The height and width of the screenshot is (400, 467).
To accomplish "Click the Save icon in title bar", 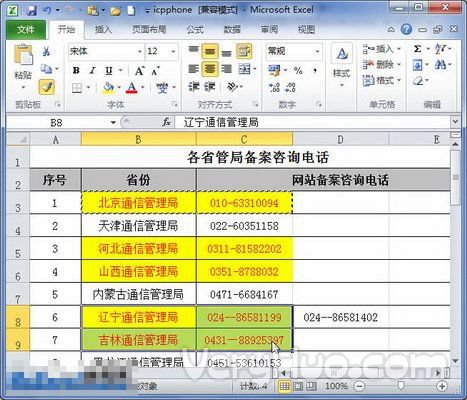I will pos(32,10).
